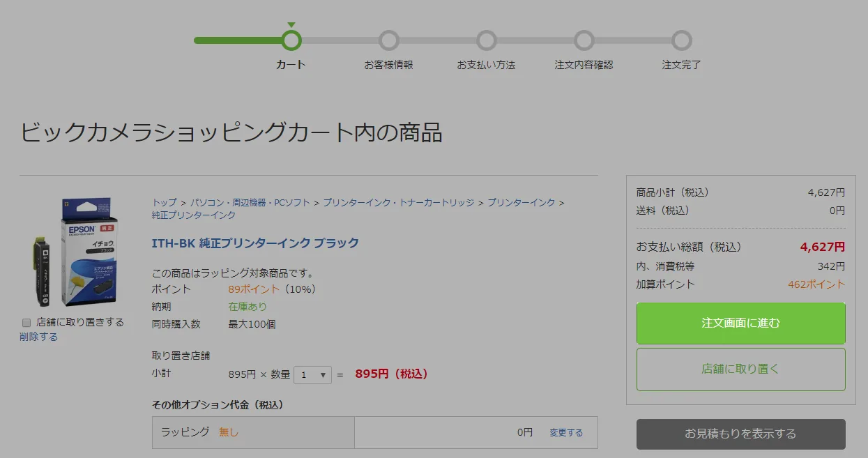Screen dimensions: 868x458
Task: Click the 注文完了 step circle
Action: 682,40
